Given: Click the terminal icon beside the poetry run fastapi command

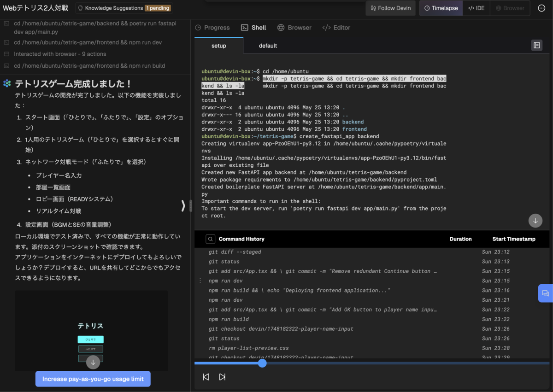Looking at the screenshot, I should 7,23.
